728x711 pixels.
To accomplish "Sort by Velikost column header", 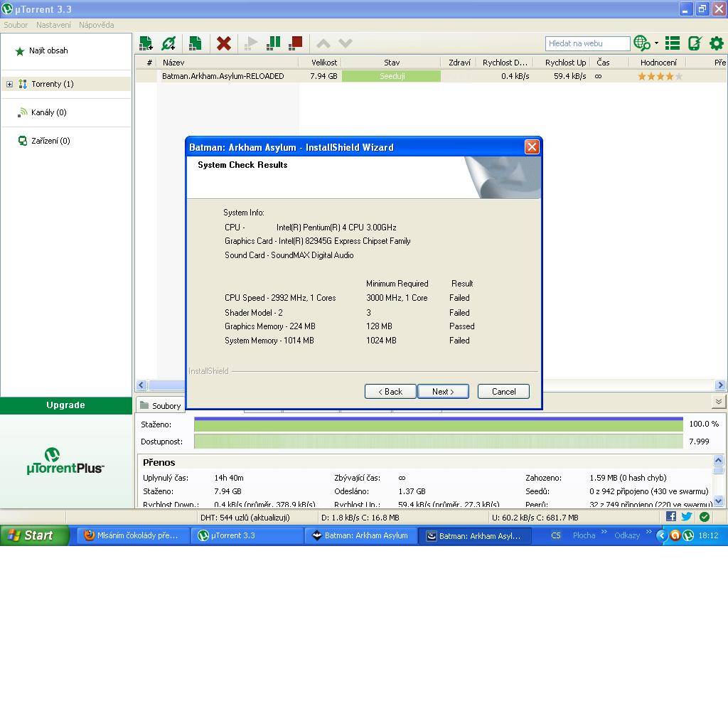I will [319, 63].
